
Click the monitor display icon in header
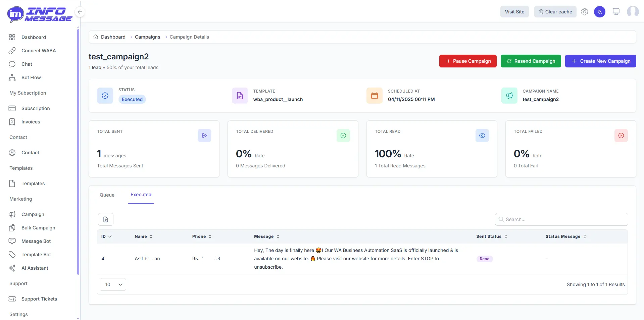616,12
